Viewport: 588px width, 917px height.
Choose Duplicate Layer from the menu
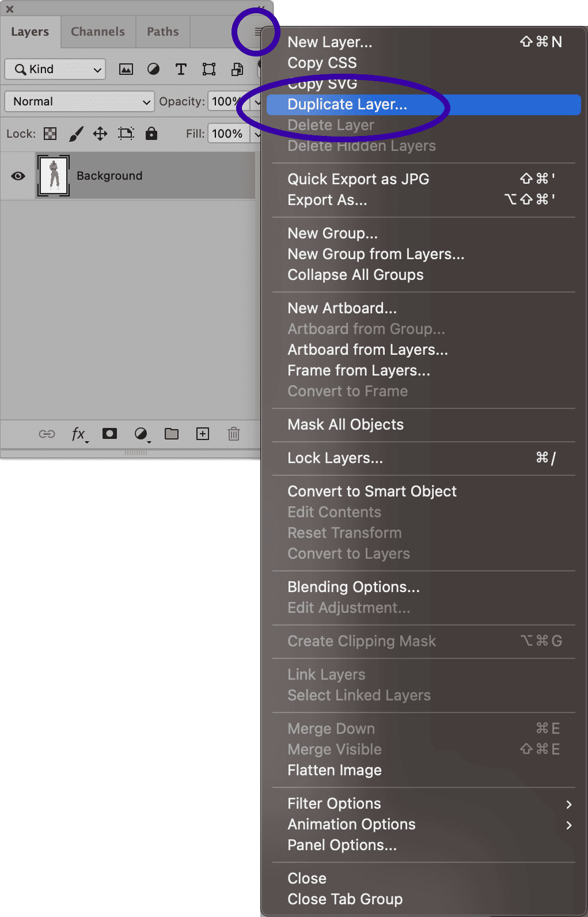[347, 105]
